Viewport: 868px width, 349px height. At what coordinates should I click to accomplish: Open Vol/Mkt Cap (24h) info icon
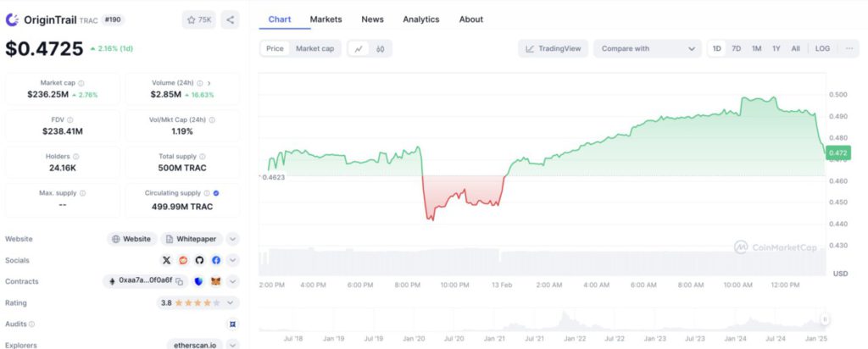click(x=212, y=119)
